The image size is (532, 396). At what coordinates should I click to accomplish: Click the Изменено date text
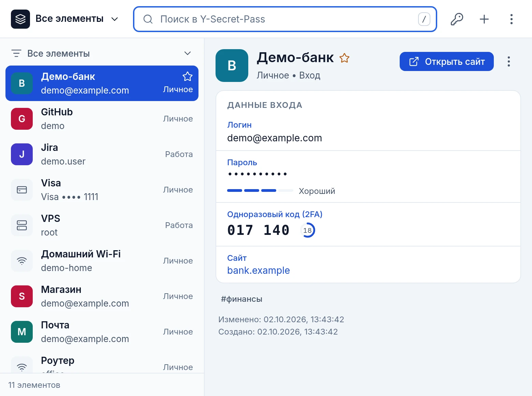coord(281,320)
